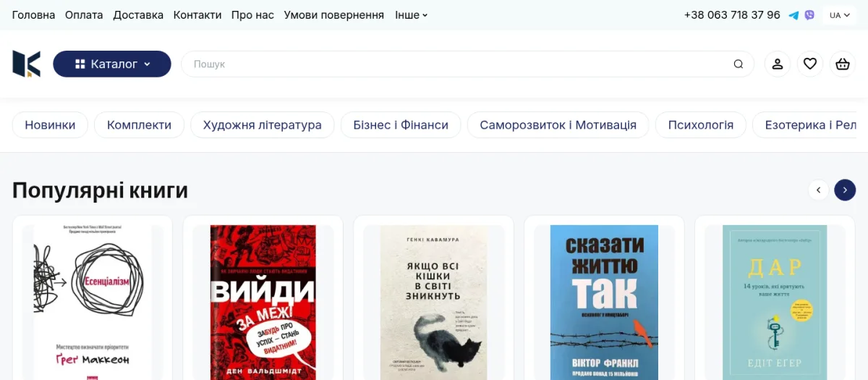Select Художня література category
The height and width of the screenshot is (380, 868).
[262, 124]
